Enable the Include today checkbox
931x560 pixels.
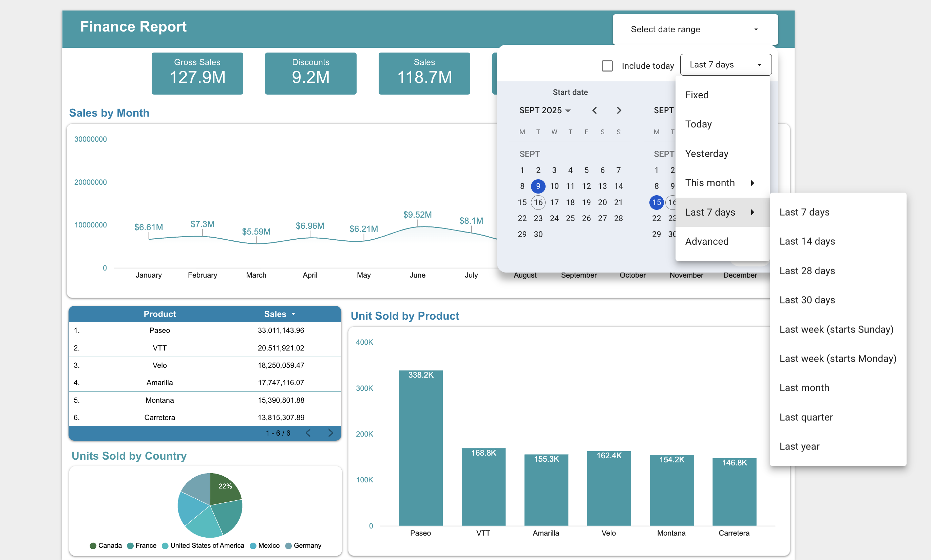[x=607, y=65]
